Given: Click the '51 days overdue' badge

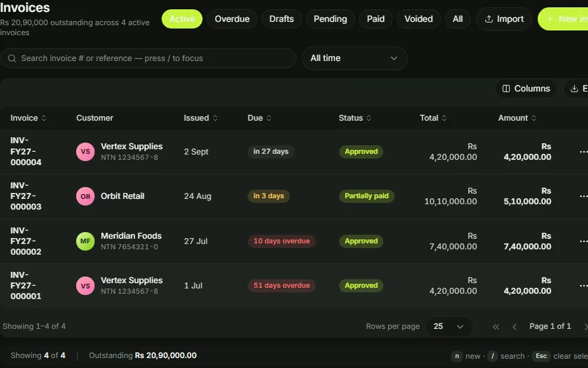Looking at the screenshot, I should pyautogui.click(x=281, y=285).
